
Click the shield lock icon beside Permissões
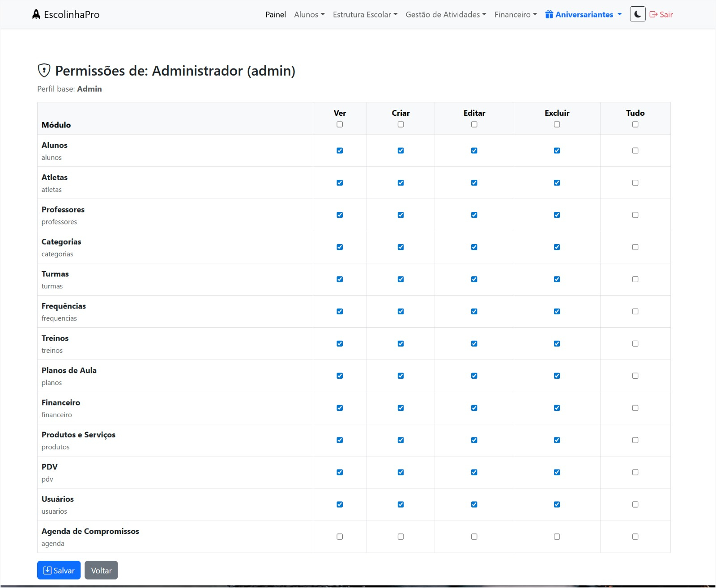[44, 70]
